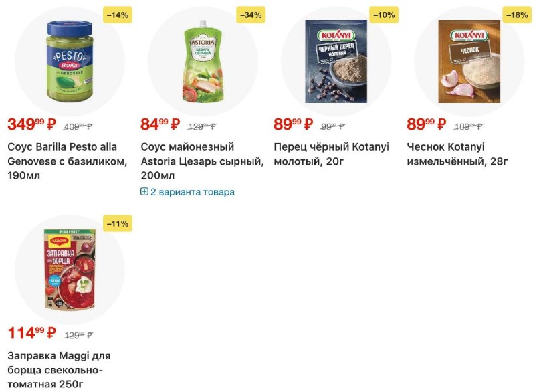Click the −14% discount badge
Screen dimensions: 535x392
pyautogui.click(x=118, y=15)
